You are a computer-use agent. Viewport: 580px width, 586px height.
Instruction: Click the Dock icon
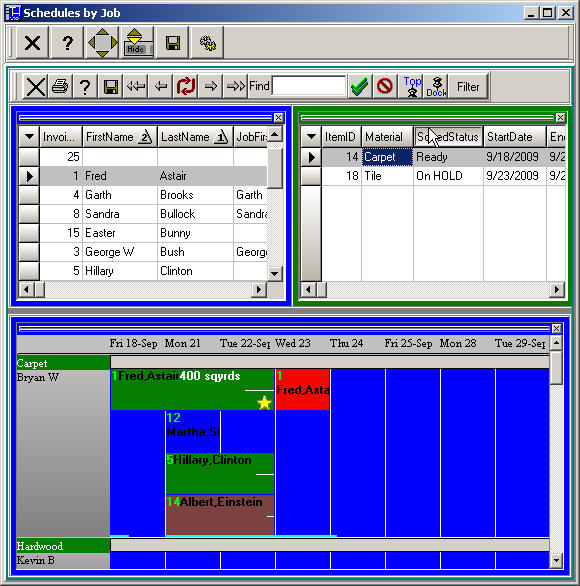436,87
